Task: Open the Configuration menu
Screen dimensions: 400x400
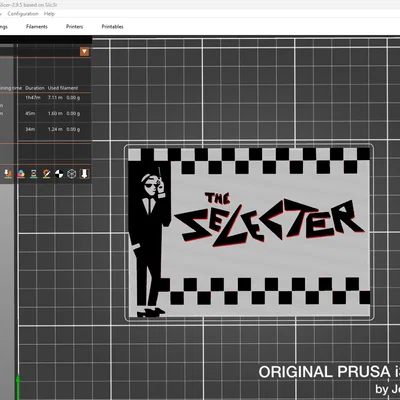Action: 23,14
